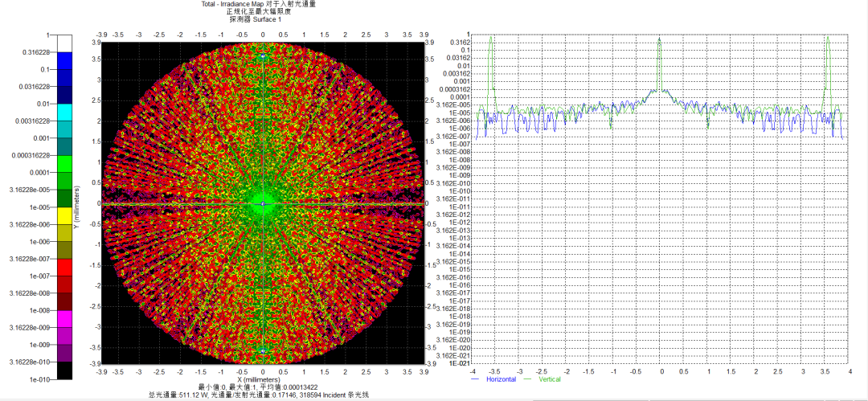Click the '1e-009' color scale label
Image resolution: width=868 pixels, height=401 pixels.
coord(39,345)
